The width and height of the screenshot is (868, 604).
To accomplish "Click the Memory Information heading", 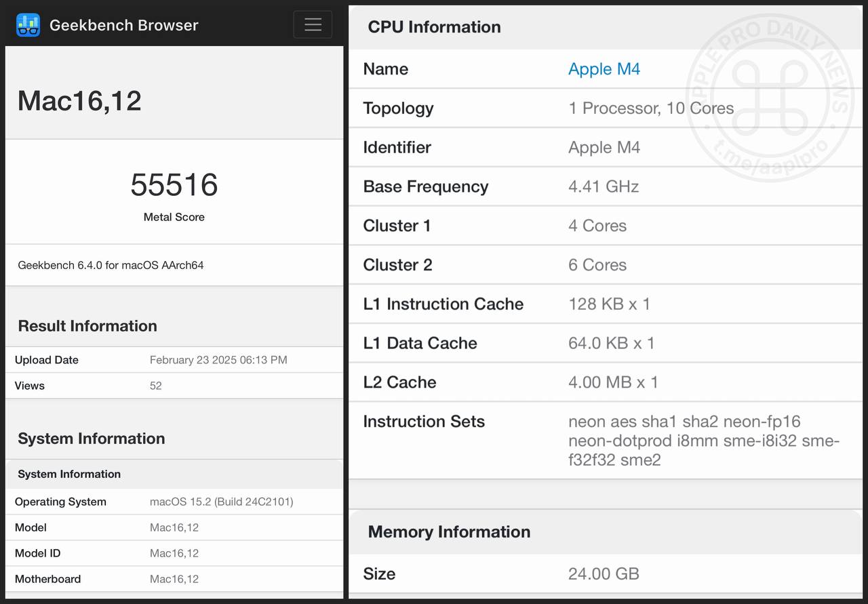I will (x=450, y=532).
